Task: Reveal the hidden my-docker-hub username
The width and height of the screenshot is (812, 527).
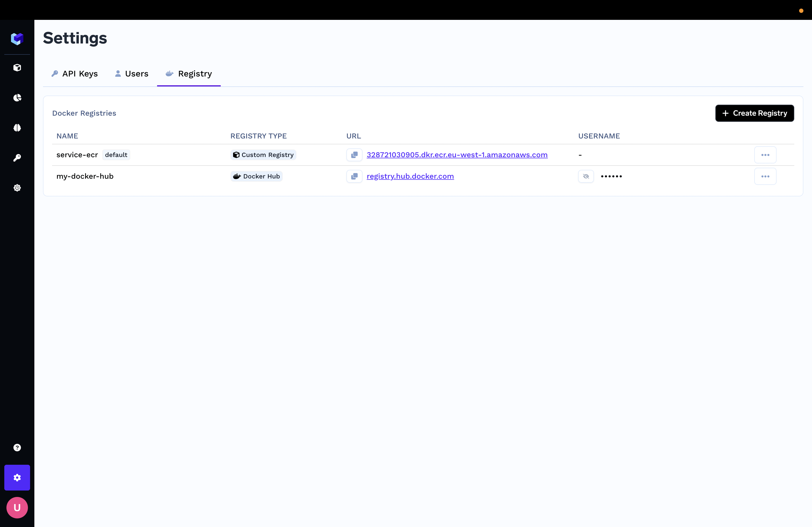Action: point(586,176)
